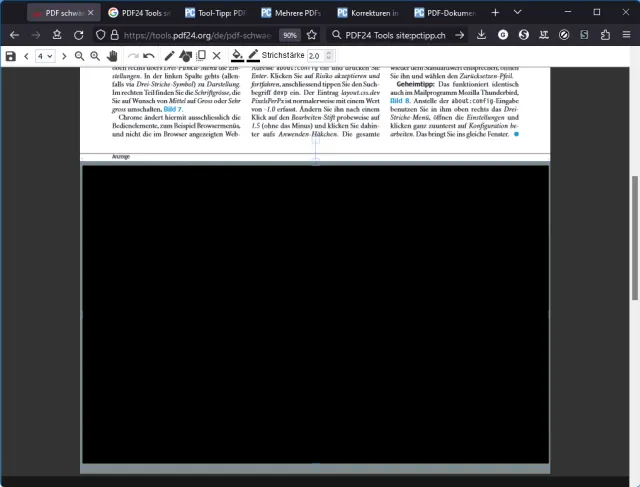Go to the previous PDF page
This screenshot has width=640, height=487.
coord(26,56)
